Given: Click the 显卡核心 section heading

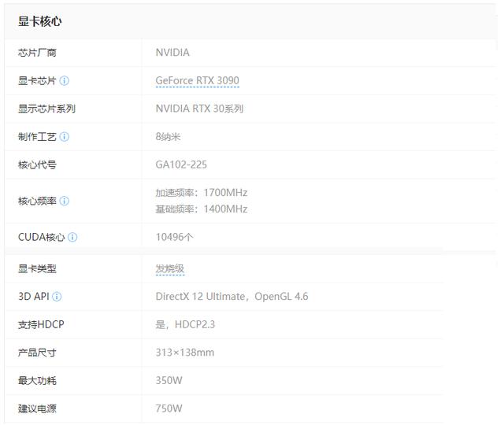Looking at the screenshot, I should pyautogui.click(x=40, y=21).
